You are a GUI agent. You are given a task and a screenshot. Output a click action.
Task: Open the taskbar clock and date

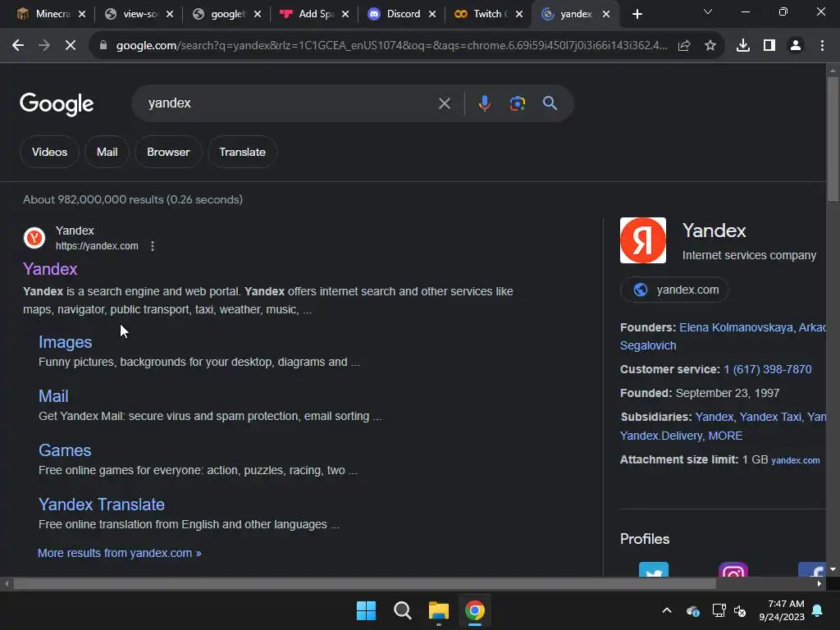(x=782, y=610)
